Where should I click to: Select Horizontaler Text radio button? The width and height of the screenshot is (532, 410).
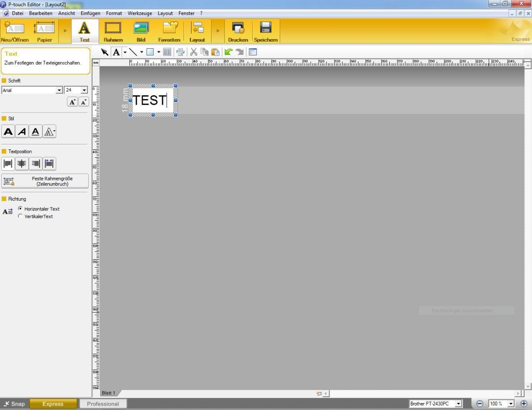click(x=20, y=208)
